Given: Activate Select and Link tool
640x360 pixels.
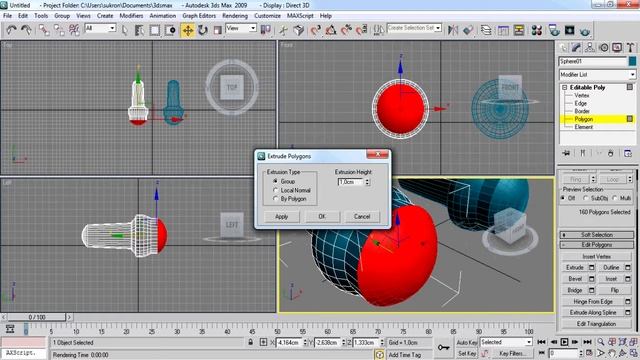Looking at the screenshot, I should pos(44,30).
